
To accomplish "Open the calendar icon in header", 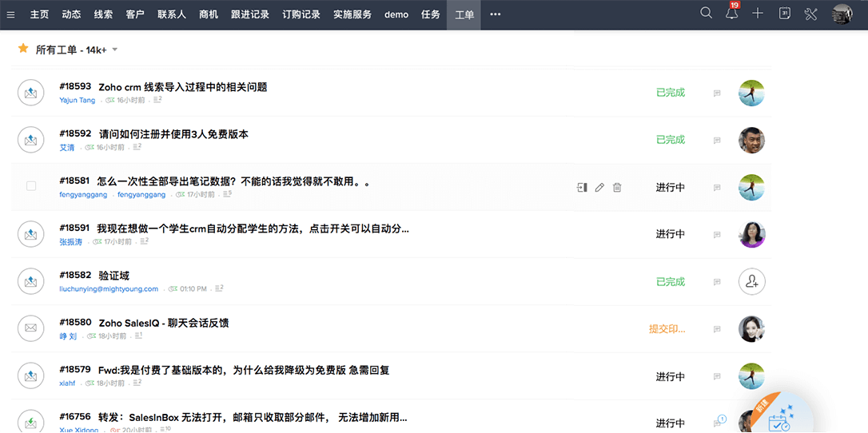I will pos(785,14).
